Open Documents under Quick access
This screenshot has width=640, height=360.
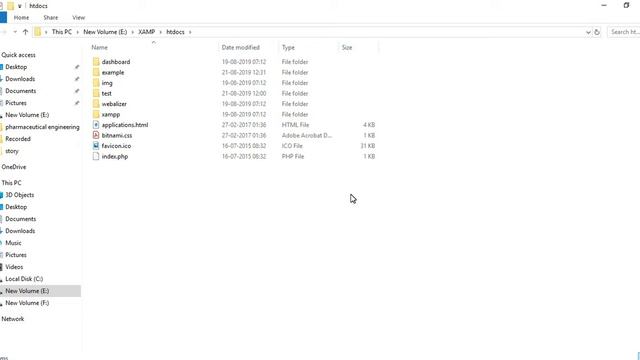tap(20, 91)
